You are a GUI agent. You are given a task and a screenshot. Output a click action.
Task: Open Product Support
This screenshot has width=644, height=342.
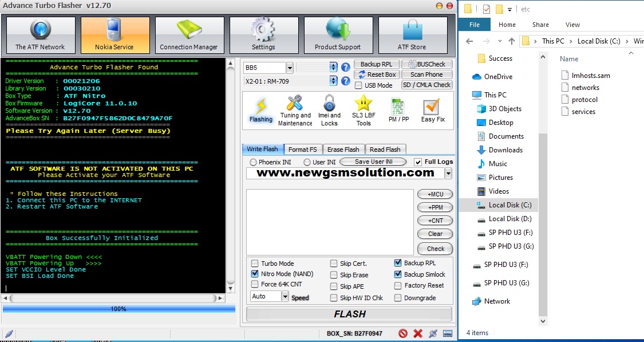(338, 35)
